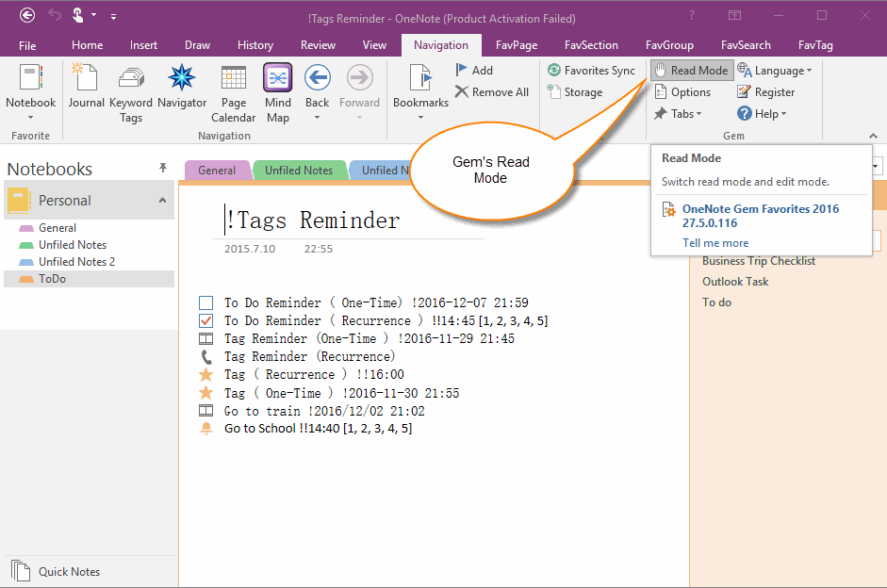Viewport: 887px width, 588px height.
Task: Open the View ribbon tab
Action: 374,45
